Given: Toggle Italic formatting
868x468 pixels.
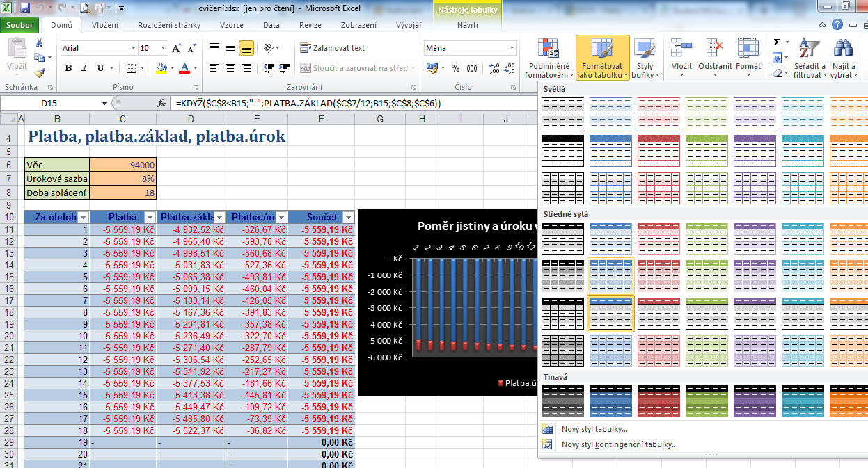Looking at the screenshot, I should click(x=84, y=68).
